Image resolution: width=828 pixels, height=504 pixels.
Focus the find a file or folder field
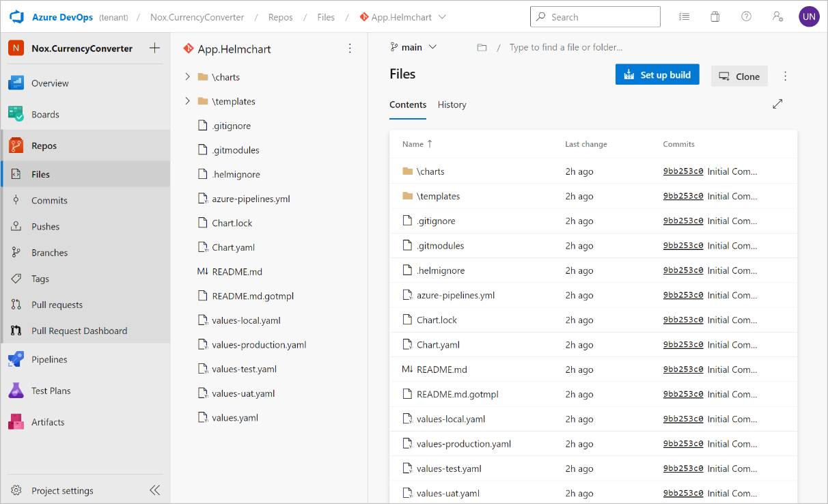[566, 47]
